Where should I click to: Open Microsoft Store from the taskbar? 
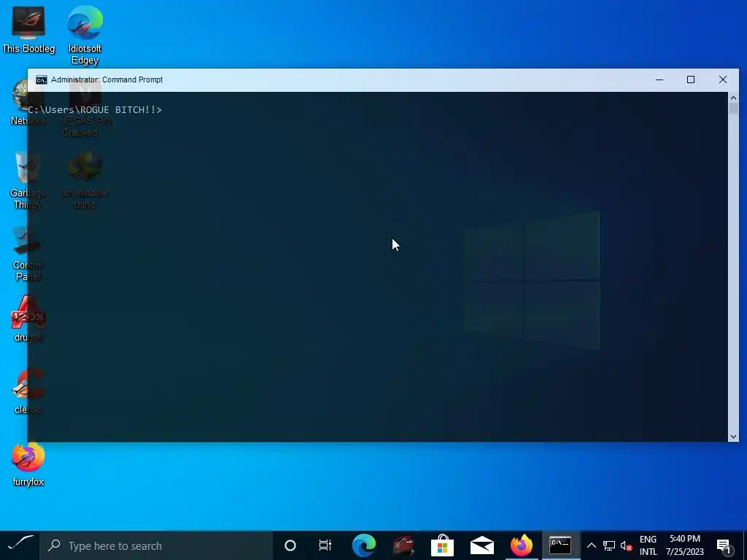442,545
